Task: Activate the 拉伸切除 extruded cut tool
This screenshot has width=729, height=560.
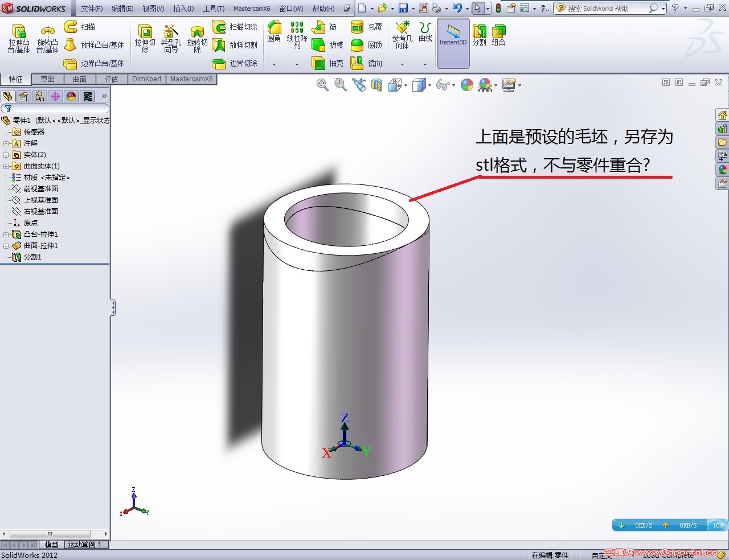Action: [145, 38]
